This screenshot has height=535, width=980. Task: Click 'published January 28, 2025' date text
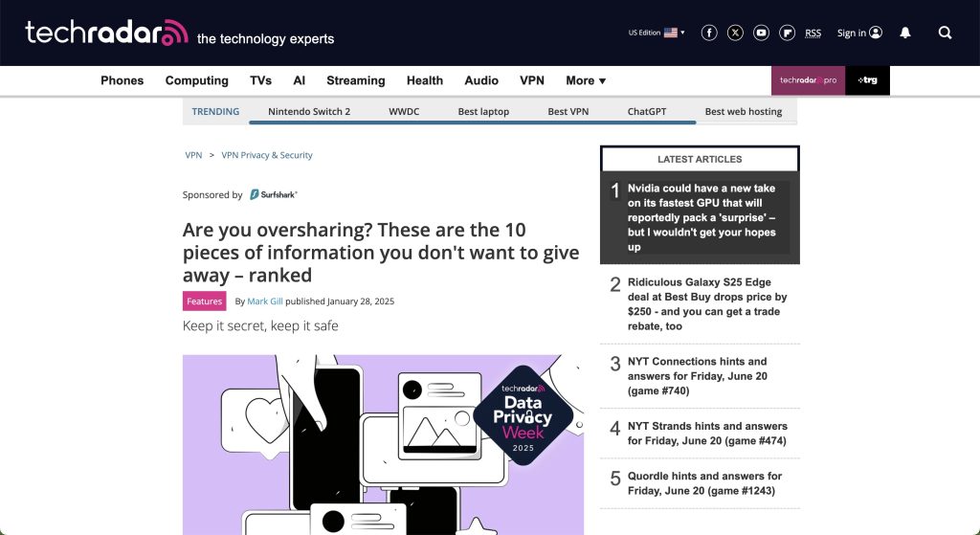340,301
